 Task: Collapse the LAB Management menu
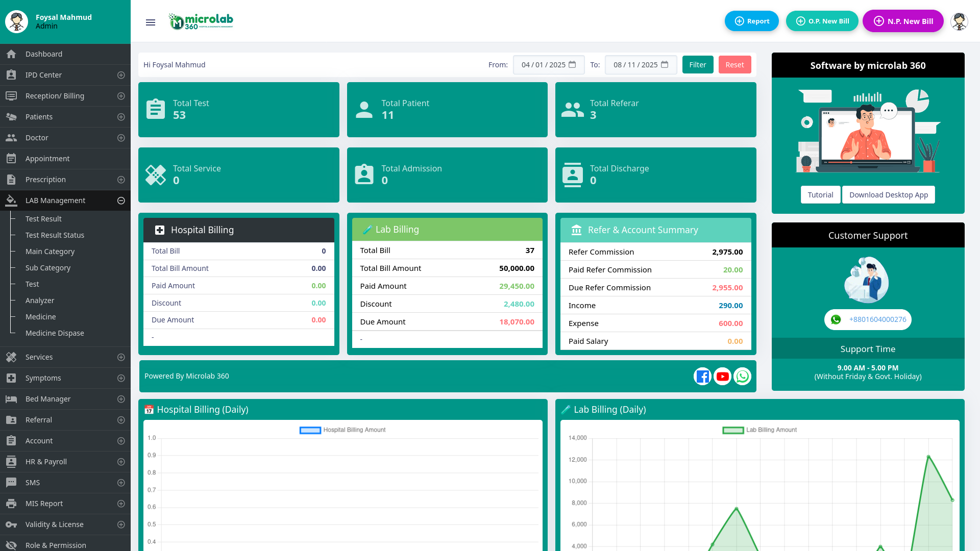click(121, 201)
